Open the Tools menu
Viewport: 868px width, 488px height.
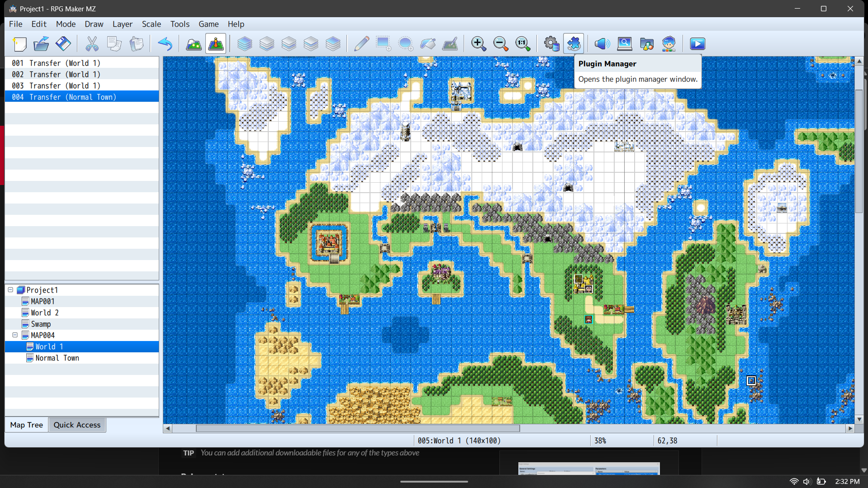(x=180, y=24)
